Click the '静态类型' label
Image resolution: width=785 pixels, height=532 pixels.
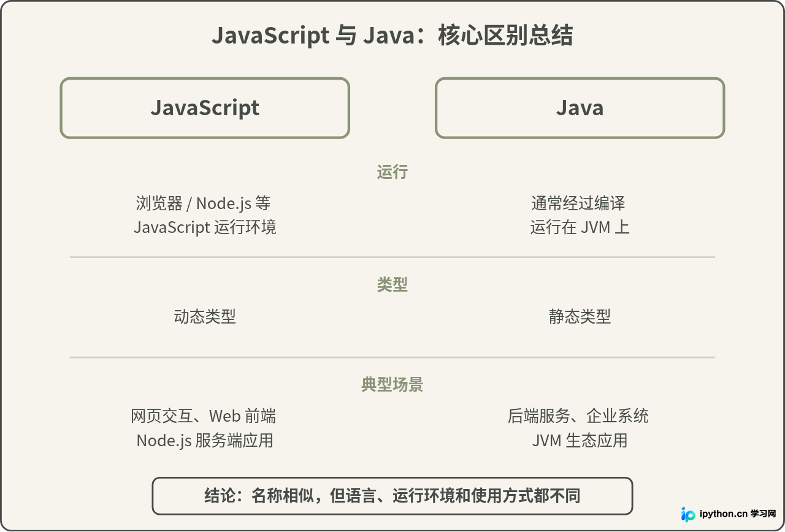[580, 317]
